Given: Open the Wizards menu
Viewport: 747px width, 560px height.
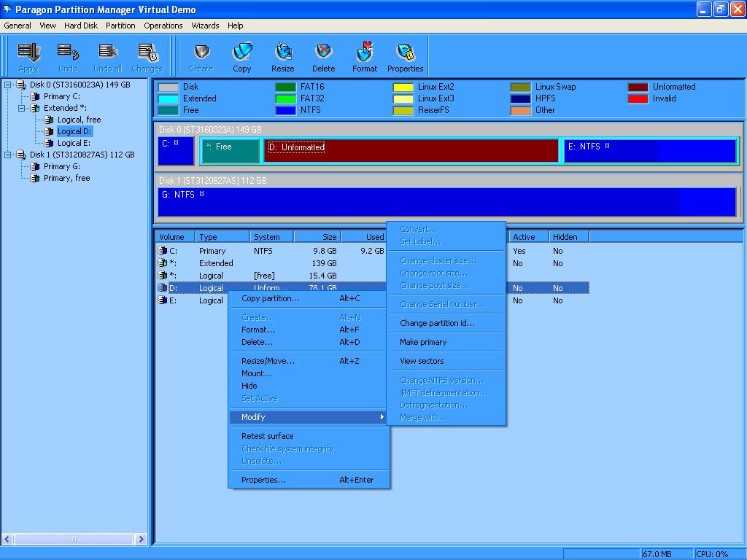Looking at the screenshot, I should click(205, 26).
